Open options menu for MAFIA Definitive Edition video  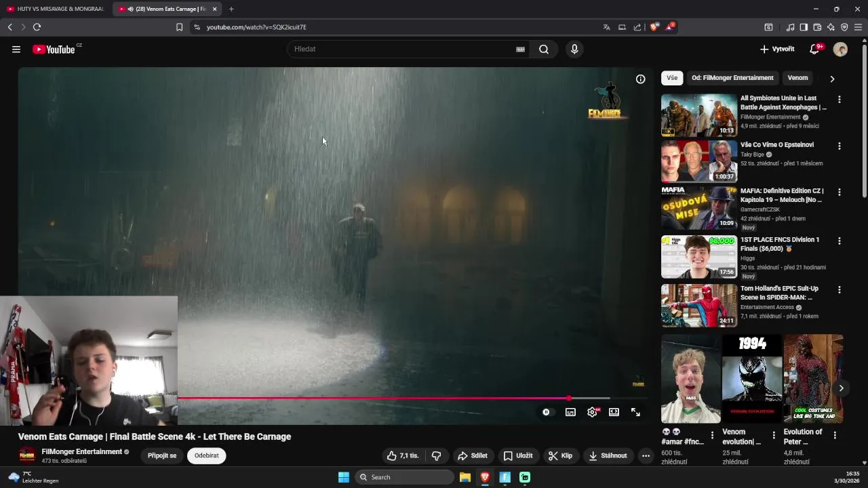click(839, 192)
